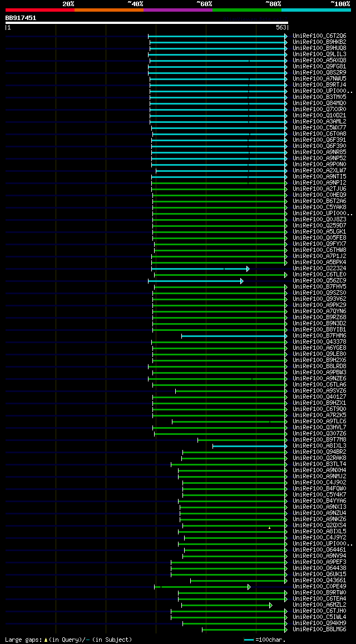This screenshot has width=356, height=644.
Task: Click the green ~80% identity legend segment
Action: point(247,9)
